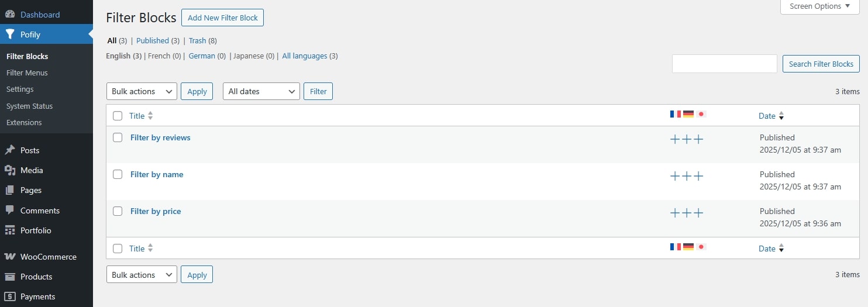Expand the Screen Options panel

click(x=820, y=6)
